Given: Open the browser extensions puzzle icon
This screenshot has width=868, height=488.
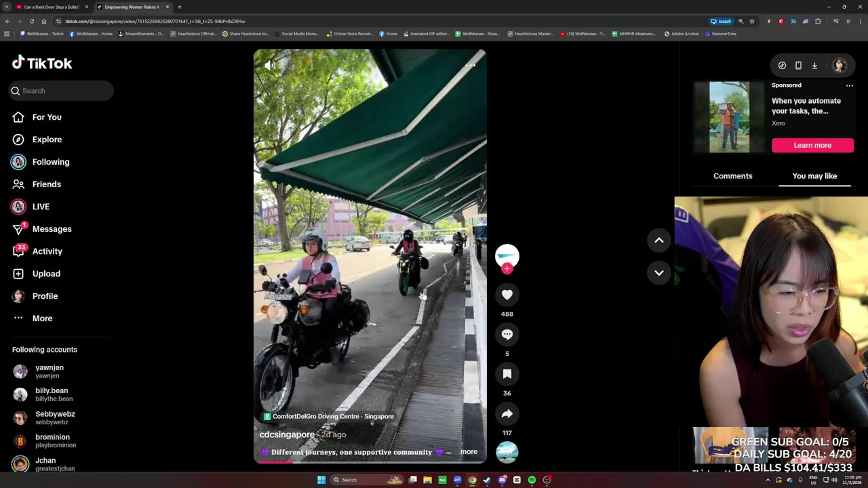Looking at the screenshot, I should (x=818, y=21).
